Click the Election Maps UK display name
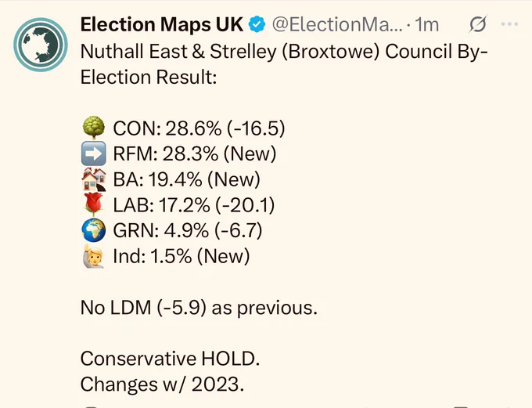The height and width of the screenshot is (408, 532). pyautogui.click(x=162, y=24)
